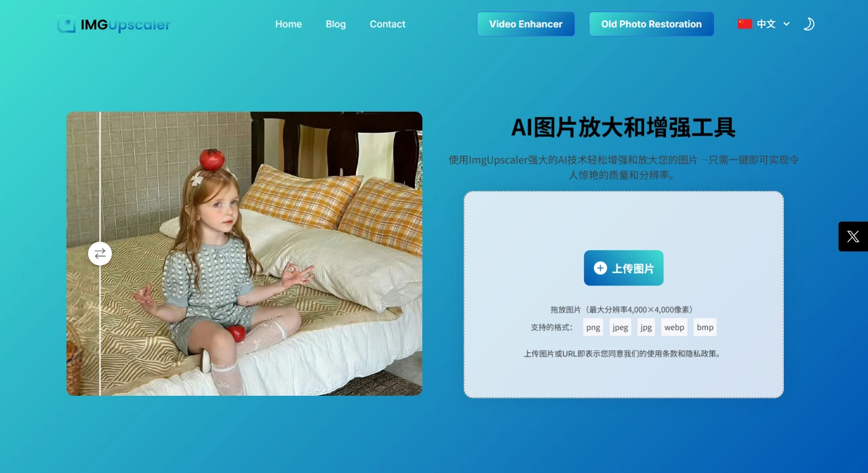
Task: Click the 上传图片 upload button
Action: pos(623,268)
